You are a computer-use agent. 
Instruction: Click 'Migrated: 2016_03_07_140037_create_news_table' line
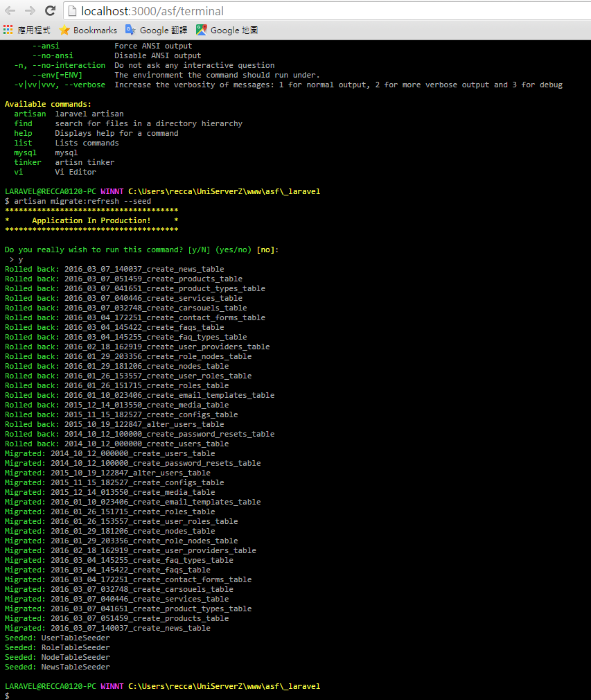[x=107, y=628]
